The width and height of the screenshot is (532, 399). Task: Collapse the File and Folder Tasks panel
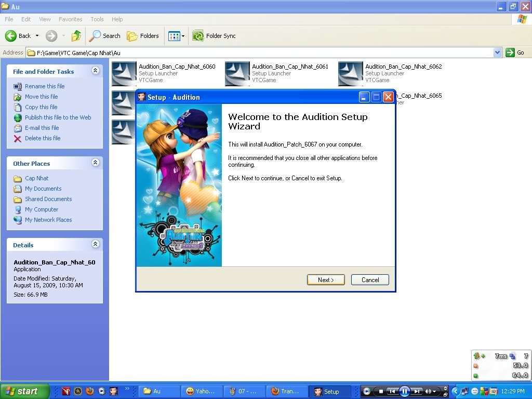point(96,71)
